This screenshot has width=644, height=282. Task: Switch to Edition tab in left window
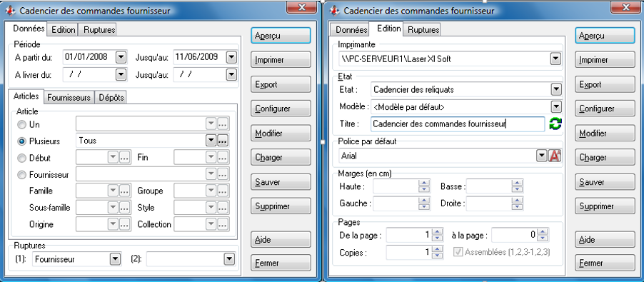coord(64,29)
